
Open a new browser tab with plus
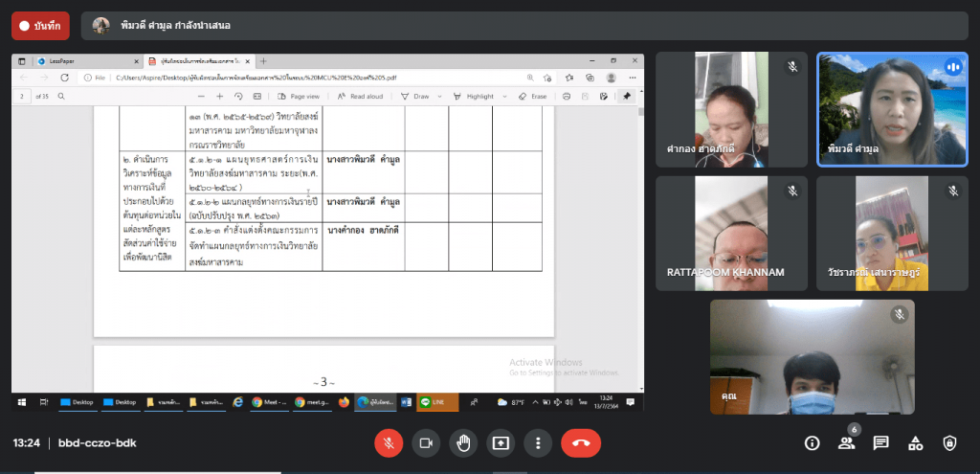pos(264,61)
